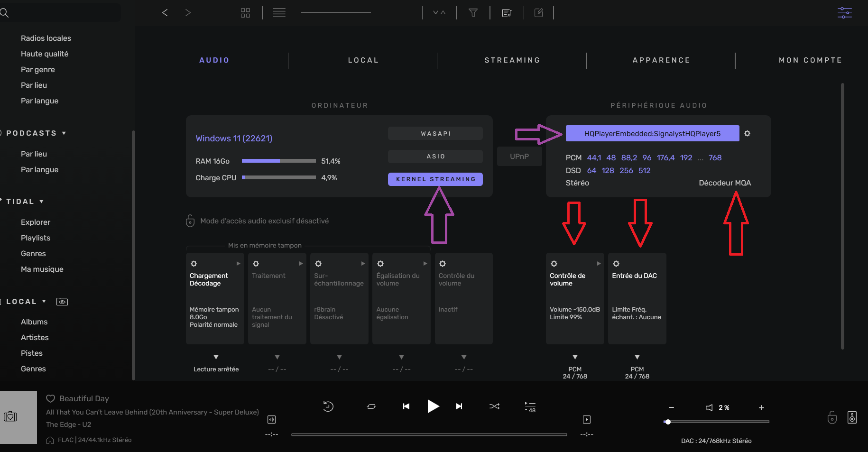Switch to list view icon
This screenshot has height=452, width=868.
(x=279, y=13)
